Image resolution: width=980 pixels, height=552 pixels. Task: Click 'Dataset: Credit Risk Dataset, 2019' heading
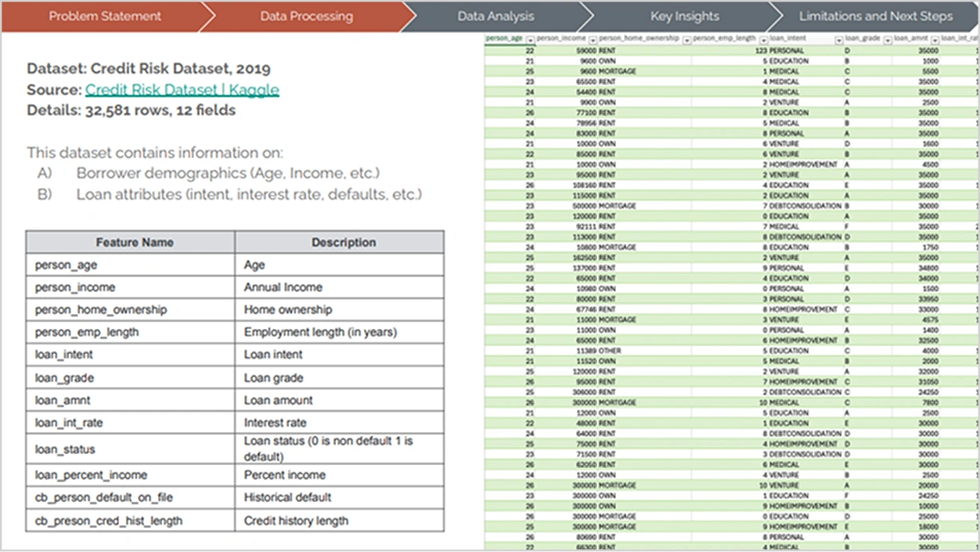(x=149, y=68)
